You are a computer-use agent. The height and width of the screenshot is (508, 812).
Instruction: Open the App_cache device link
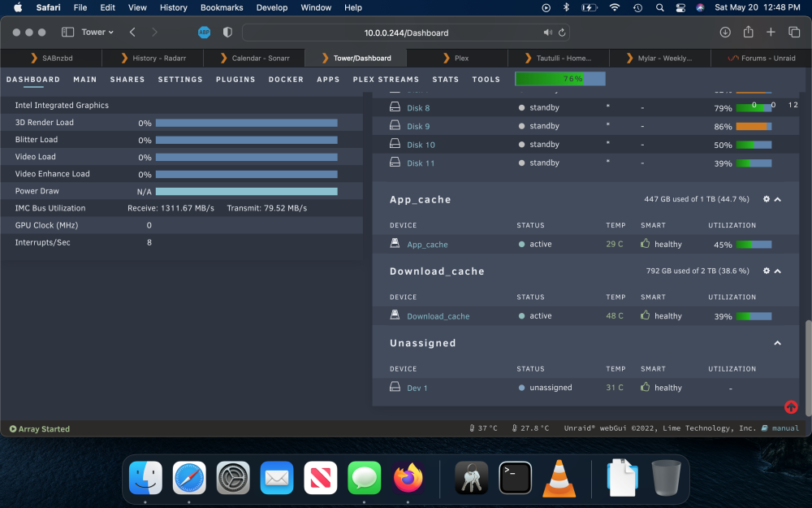pyautogui.click(x=427, y=244)
